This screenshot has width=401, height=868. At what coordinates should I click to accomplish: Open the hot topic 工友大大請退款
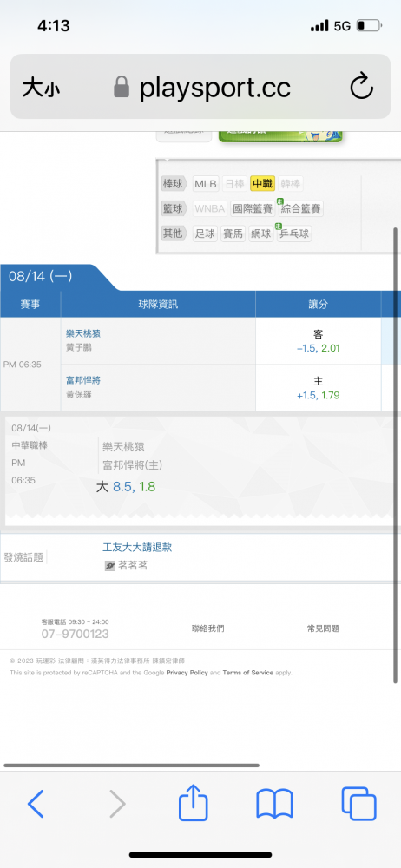pos(137,547)
